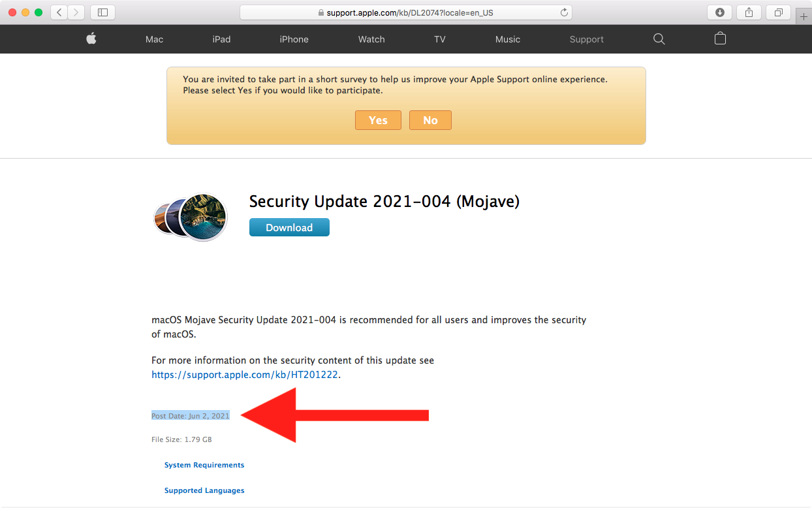
Task: Open the Safari downloads button
Action: pyautogui.click(x=720, y=12)
